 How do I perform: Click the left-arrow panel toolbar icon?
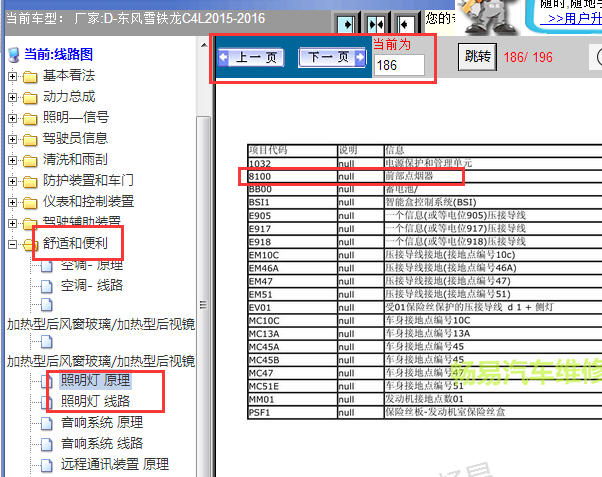405,25
